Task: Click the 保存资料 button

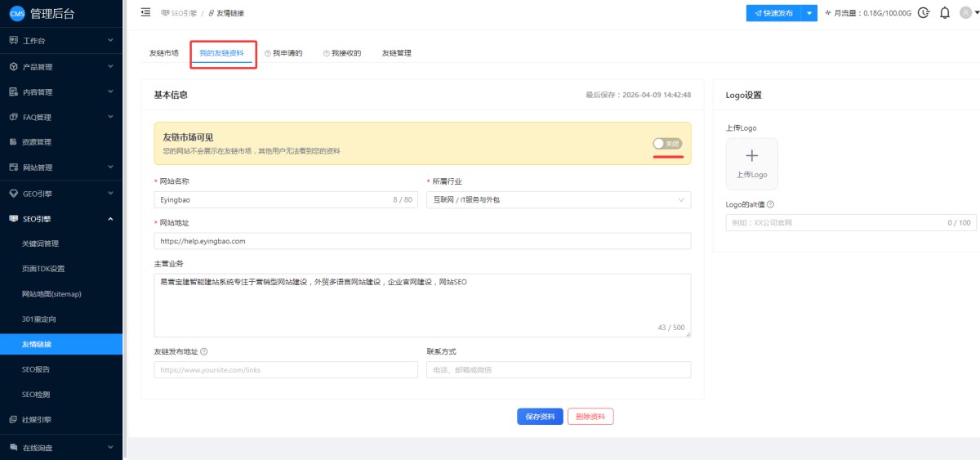Action: (540, 417)
